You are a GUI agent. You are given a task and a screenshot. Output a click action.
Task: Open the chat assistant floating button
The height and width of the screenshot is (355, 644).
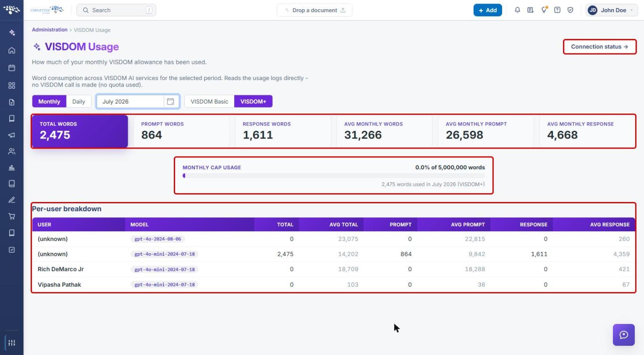(x=624, y=335)
